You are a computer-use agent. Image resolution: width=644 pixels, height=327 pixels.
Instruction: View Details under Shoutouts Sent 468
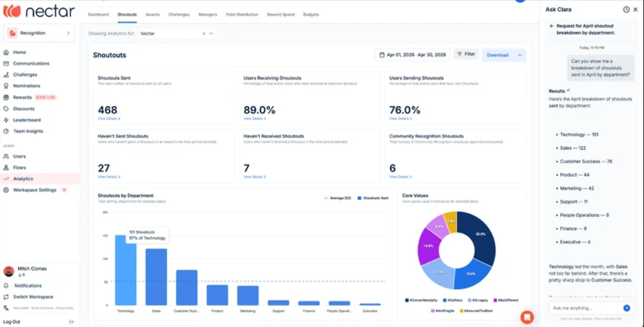[109, 119]
